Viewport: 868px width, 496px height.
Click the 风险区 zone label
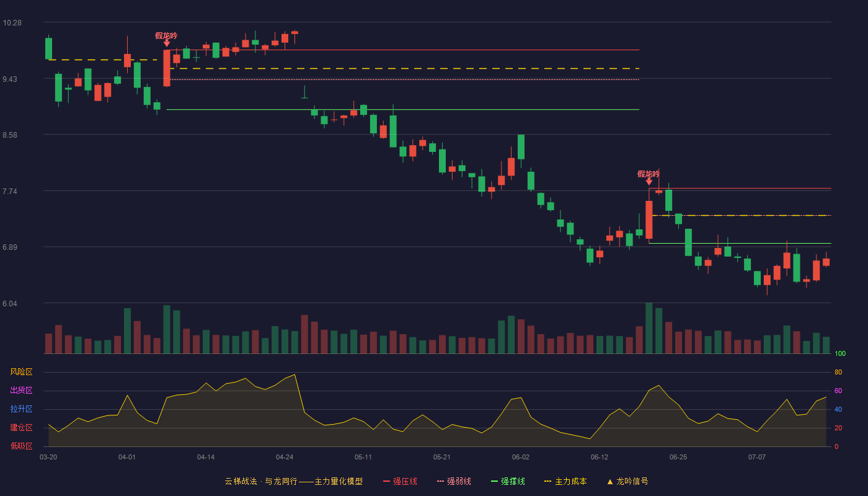[21, 372]
